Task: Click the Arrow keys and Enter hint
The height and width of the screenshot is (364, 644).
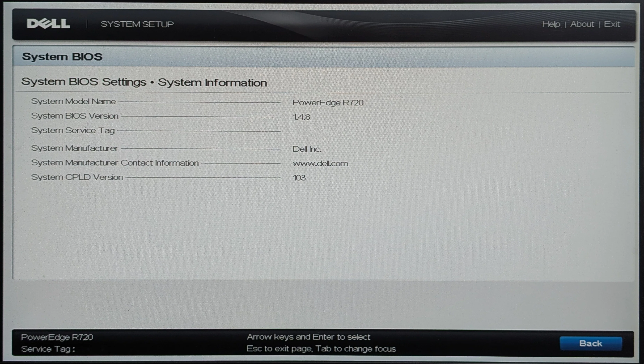Action: [x=308, y=337]
